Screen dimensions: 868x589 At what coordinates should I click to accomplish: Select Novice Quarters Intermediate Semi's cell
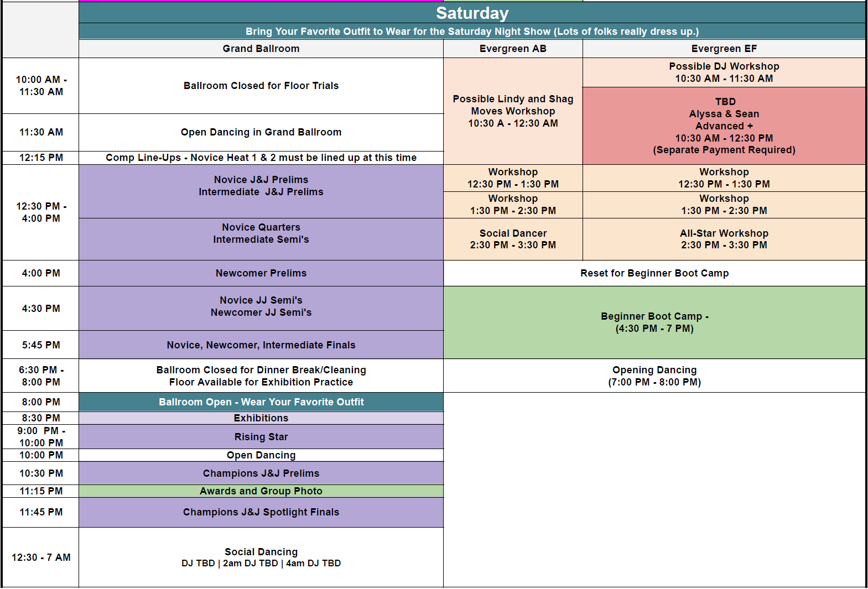[x=261, y=239]
